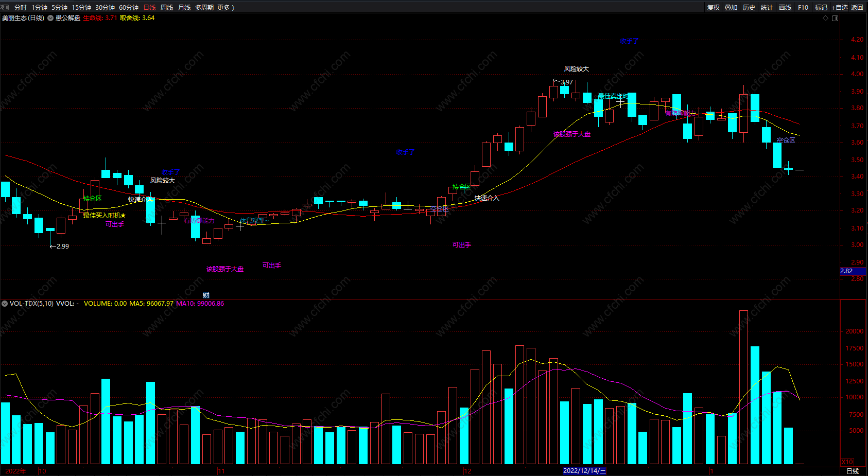Click the 风险较大 label near 3.97 peak
This screenshot has width=868, height=476.
point(576,69)
